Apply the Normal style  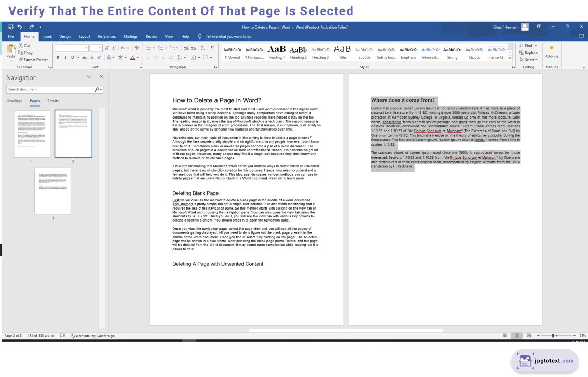(x=233, y=52)
